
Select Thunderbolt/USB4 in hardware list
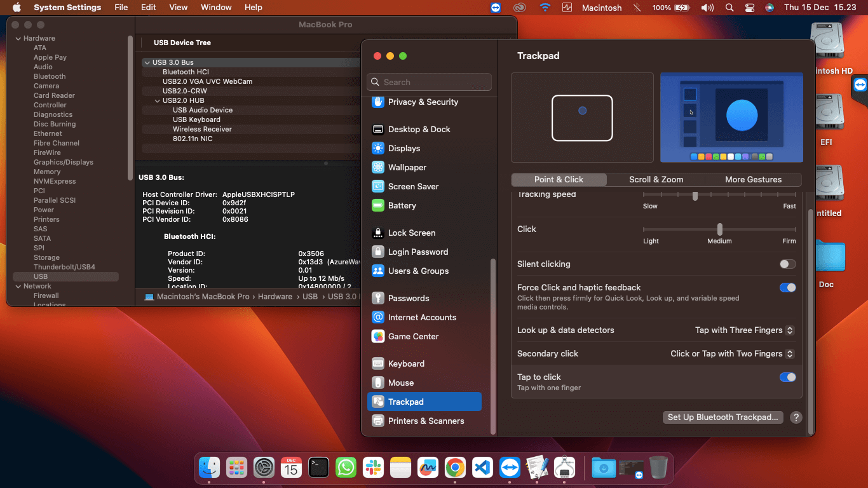click(64, 267)
